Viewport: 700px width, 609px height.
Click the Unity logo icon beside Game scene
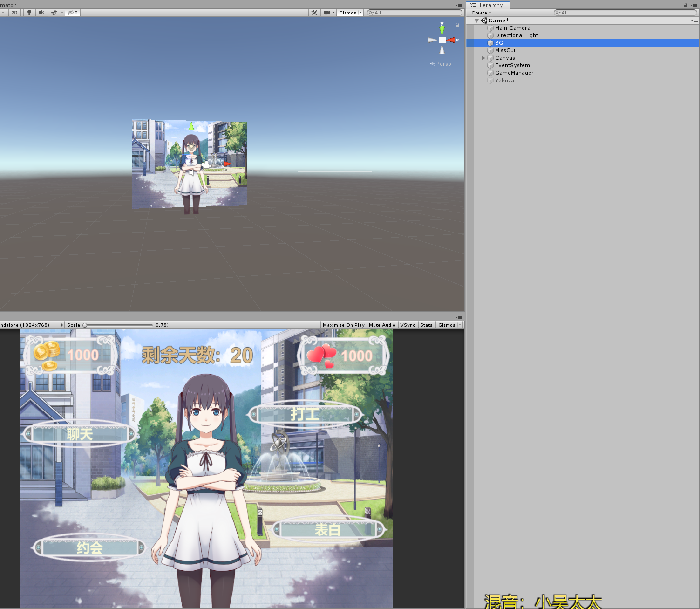click(484, 21)
